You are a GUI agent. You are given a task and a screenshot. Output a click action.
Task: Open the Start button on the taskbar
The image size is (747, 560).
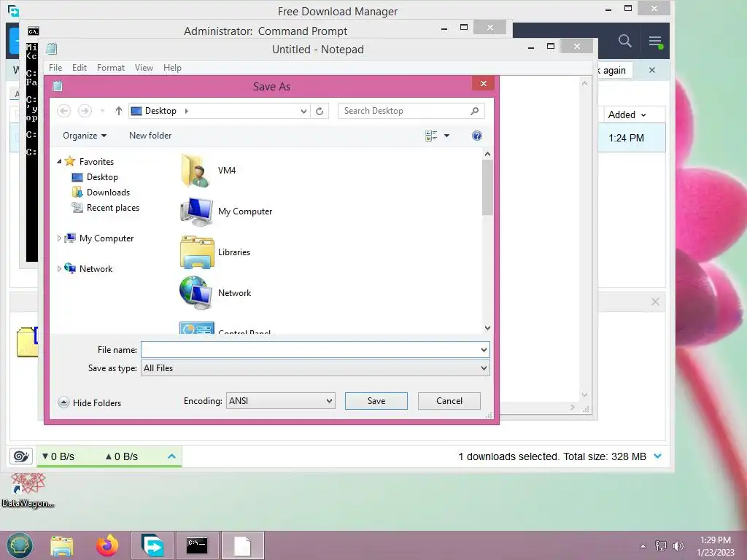(20, 545)
